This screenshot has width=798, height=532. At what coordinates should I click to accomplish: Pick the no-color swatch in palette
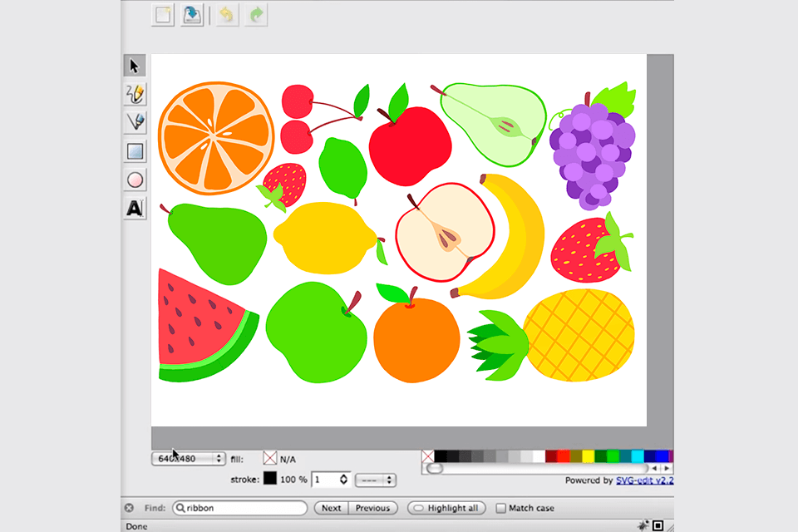pyautogui.click(x=428, y=456)
